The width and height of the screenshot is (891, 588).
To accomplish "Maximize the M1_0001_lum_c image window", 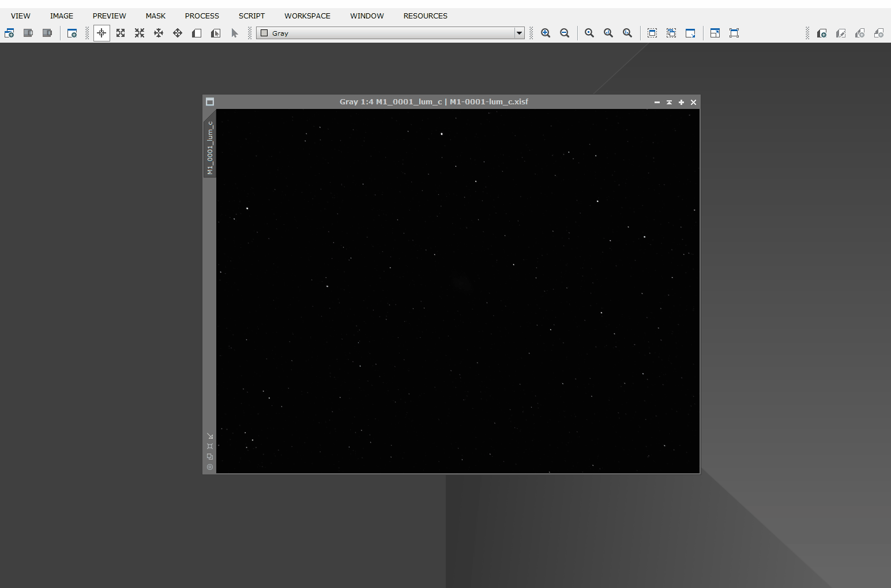I will click(x=681, y=102).
